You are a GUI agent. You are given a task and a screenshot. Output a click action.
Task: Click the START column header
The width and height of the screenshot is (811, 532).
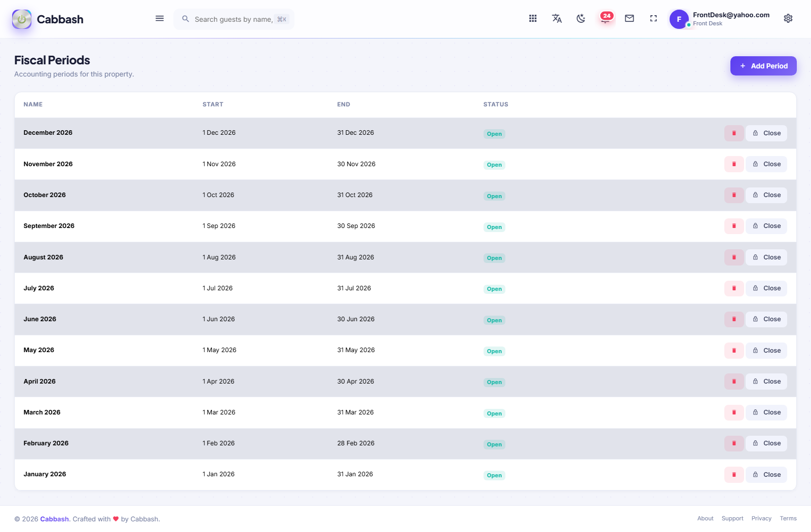213,104
